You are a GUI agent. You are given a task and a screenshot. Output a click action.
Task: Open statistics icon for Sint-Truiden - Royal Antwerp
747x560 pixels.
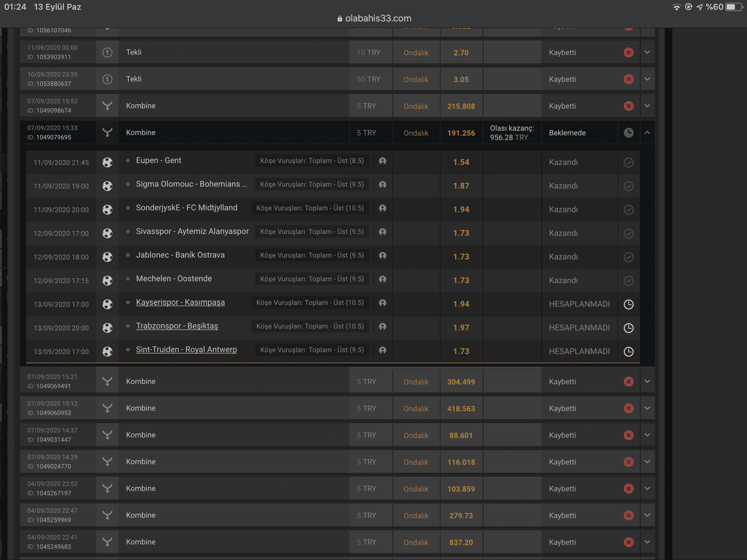(x=382, y=350)
